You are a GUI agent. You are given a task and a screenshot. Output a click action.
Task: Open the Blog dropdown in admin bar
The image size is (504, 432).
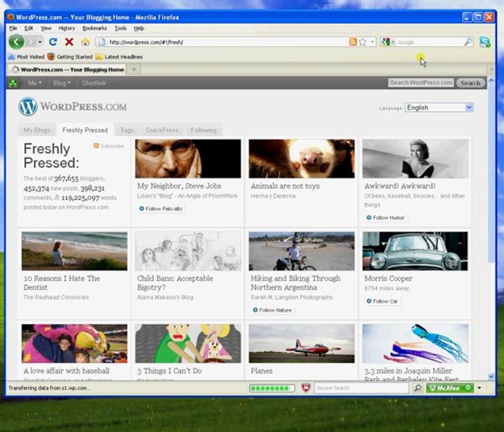pos(61,83)
